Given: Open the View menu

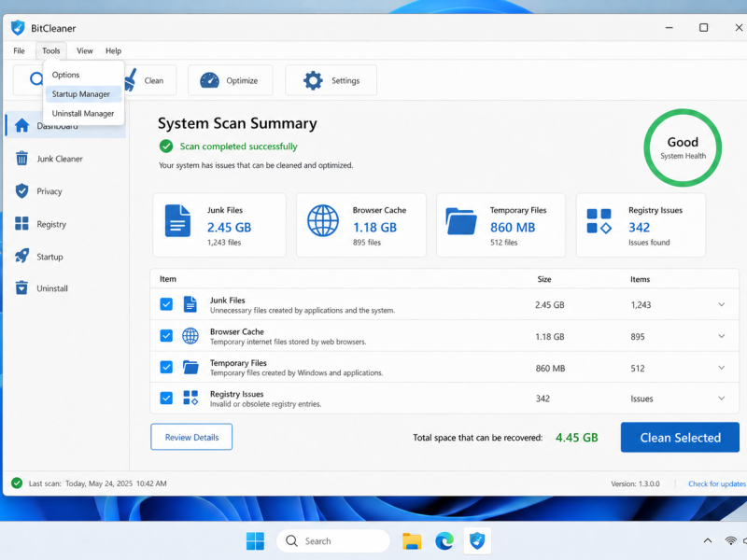Looking at the screenshot, I should (85, 50).
